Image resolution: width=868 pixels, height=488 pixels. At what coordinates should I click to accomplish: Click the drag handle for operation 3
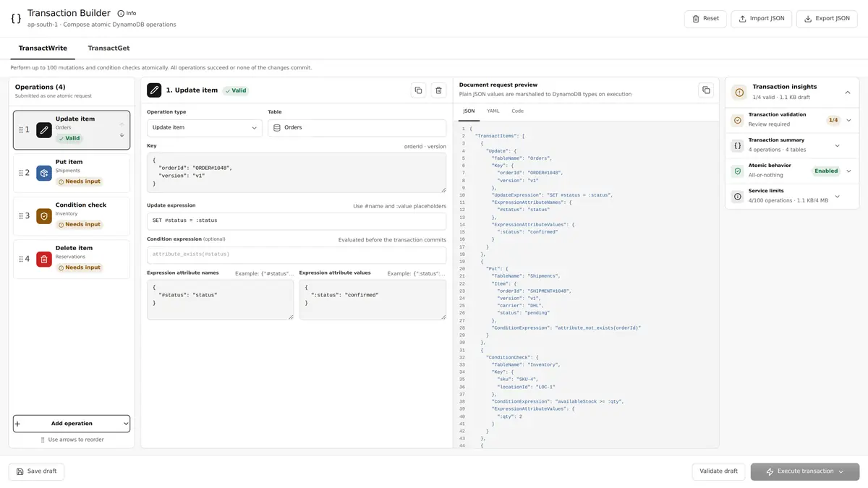21,215
